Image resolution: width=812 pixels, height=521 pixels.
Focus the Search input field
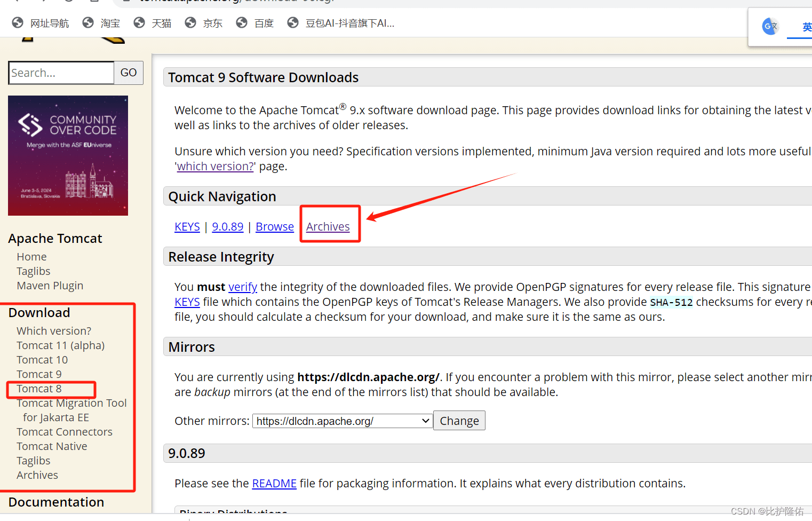61,73
